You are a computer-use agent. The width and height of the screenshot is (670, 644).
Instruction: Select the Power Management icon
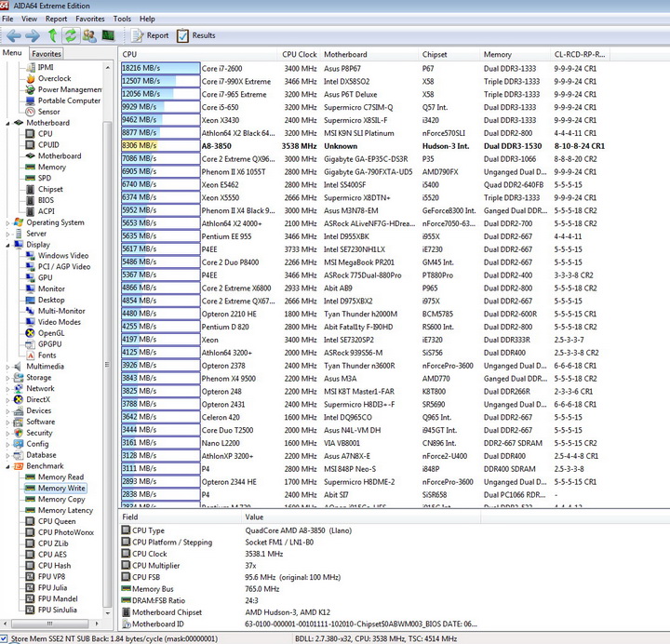pyautogui.click(x=31, y=89)
